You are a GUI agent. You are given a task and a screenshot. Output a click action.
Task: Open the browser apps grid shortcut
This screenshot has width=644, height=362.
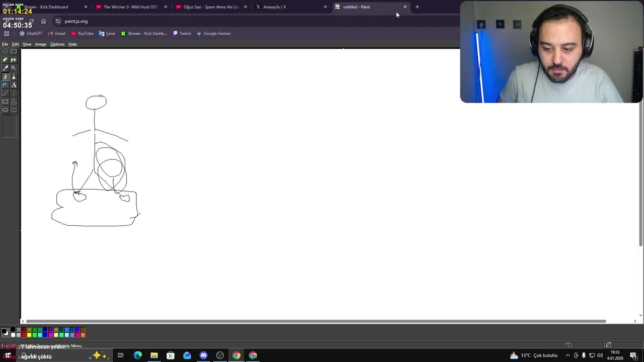tap(7, 34)
